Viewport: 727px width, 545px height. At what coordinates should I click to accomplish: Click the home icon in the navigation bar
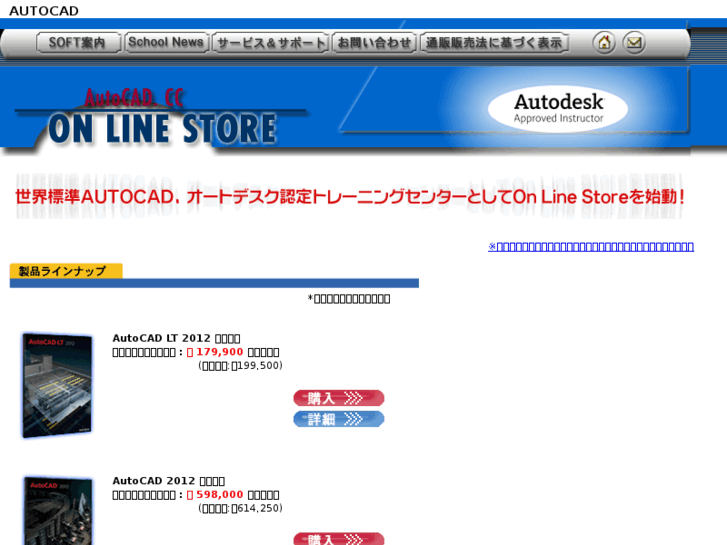604,43
